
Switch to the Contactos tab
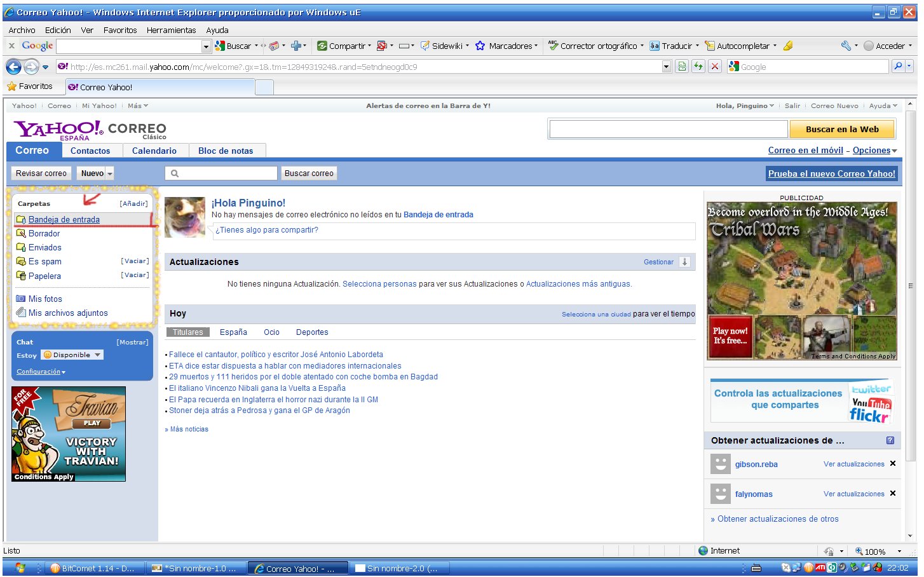point(90,151)
